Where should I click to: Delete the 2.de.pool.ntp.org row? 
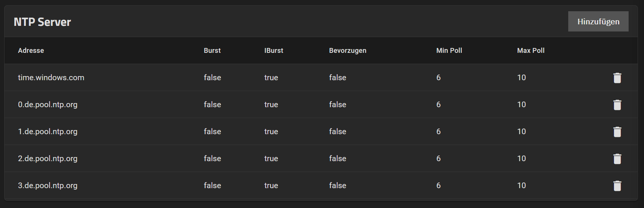click(x=617, y=159)
